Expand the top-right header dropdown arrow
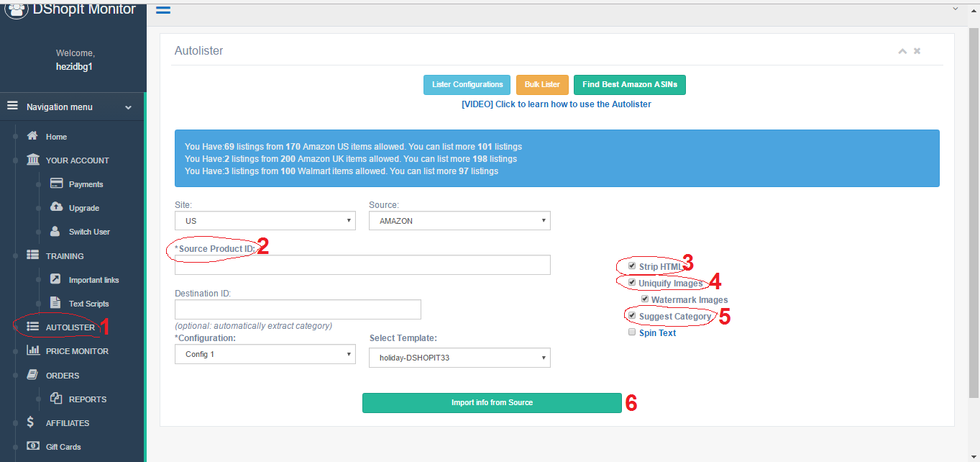The width and height of the screenshot is (980, 462). point(956,9)
